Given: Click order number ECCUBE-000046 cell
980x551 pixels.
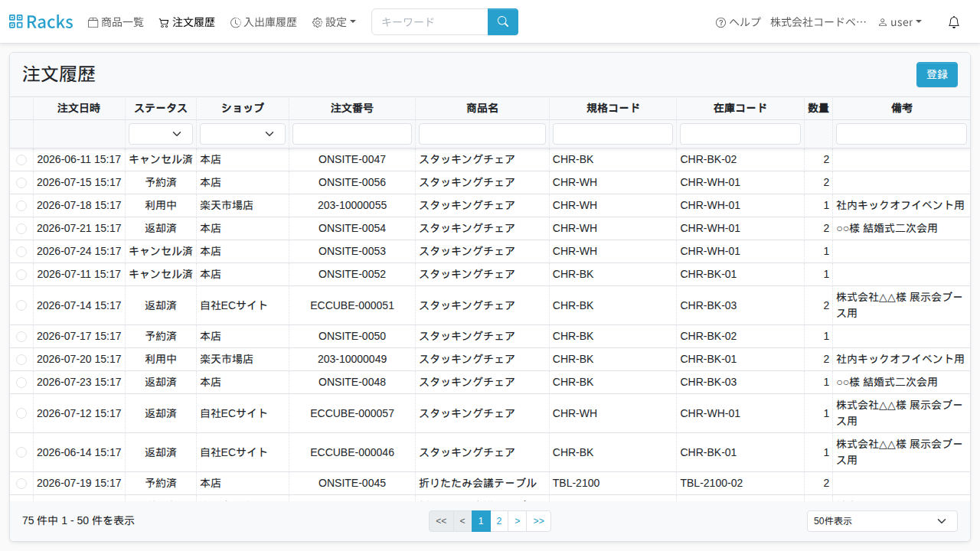Looking at the screenshot, I should (352, 452).
